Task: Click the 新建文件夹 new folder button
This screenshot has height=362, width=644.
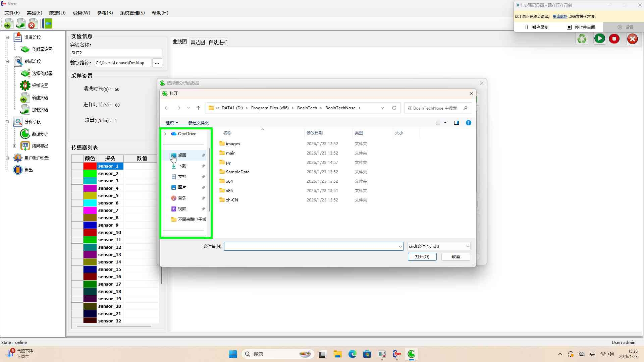Action: click(198, 123)
